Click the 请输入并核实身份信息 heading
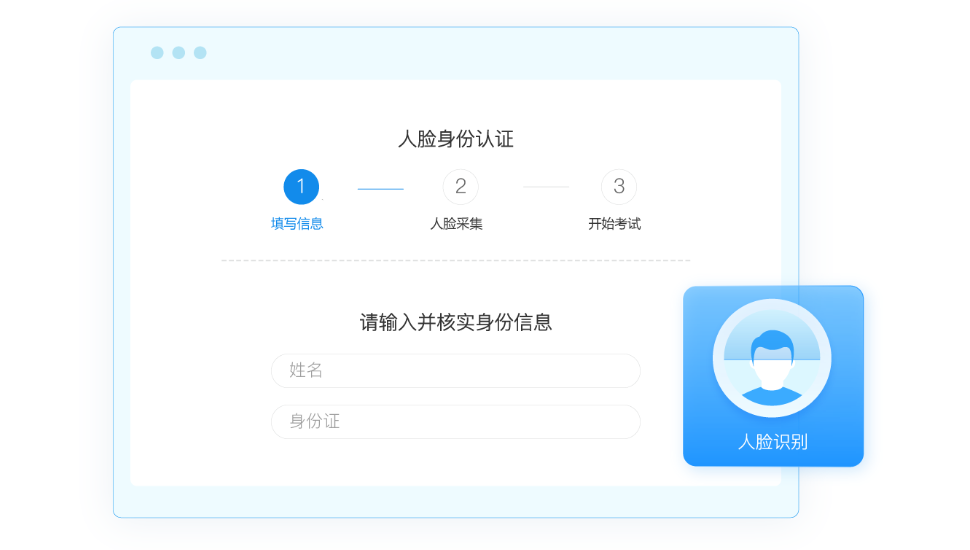 tap(456, 322)
